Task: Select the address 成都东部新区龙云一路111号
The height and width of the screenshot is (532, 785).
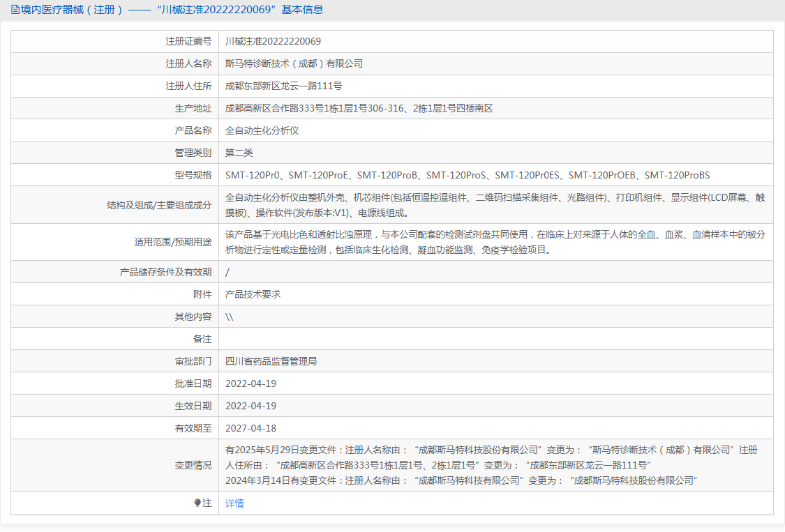Action: click(283, 86)
